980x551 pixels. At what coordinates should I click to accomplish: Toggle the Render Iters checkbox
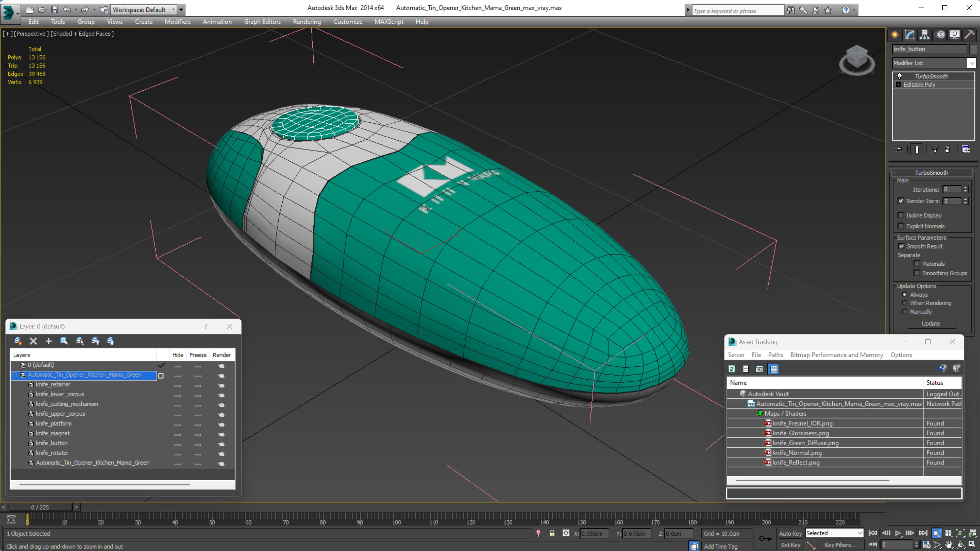(x=901, y=201)
